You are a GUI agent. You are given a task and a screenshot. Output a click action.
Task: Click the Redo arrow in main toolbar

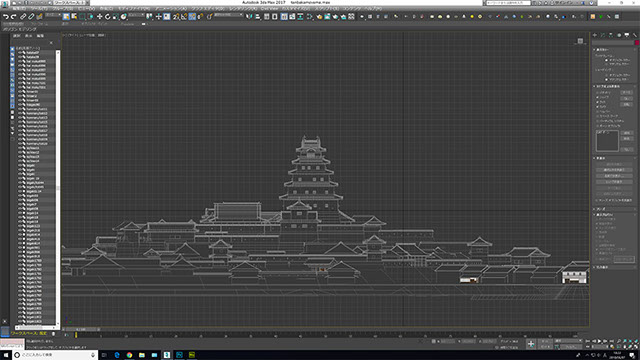(13, 17)
